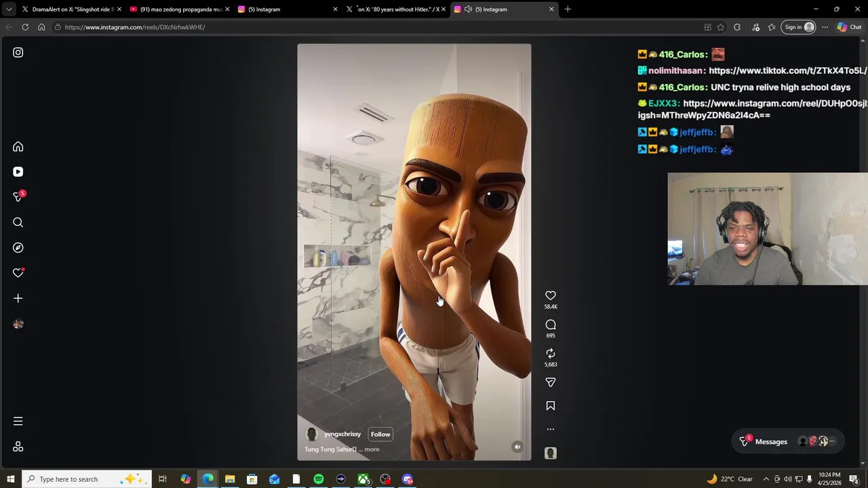Open the weather widget 22°C Clear
This screenshot has height=488, width=868.
coord(730,479)
